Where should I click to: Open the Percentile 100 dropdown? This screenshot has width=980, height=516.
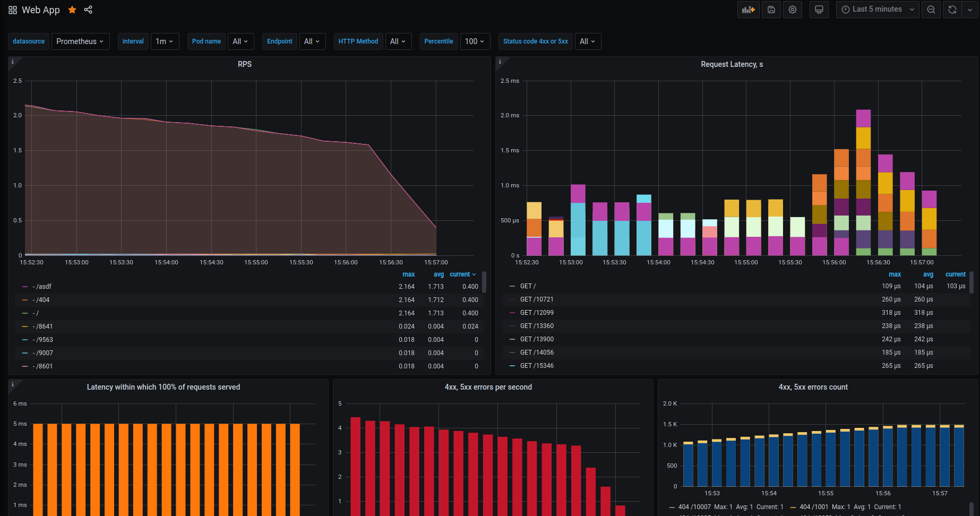point(475,41)
